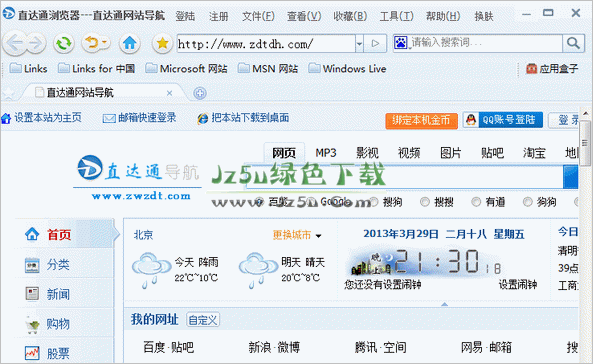
Task: Open 新闻 news in sidebar
Action: (x=58, y=294)
